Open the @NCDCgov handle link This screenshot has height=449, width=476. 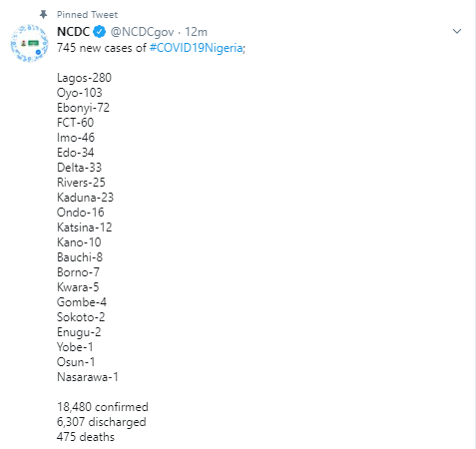pyautogui.click(x=142, y=32)
